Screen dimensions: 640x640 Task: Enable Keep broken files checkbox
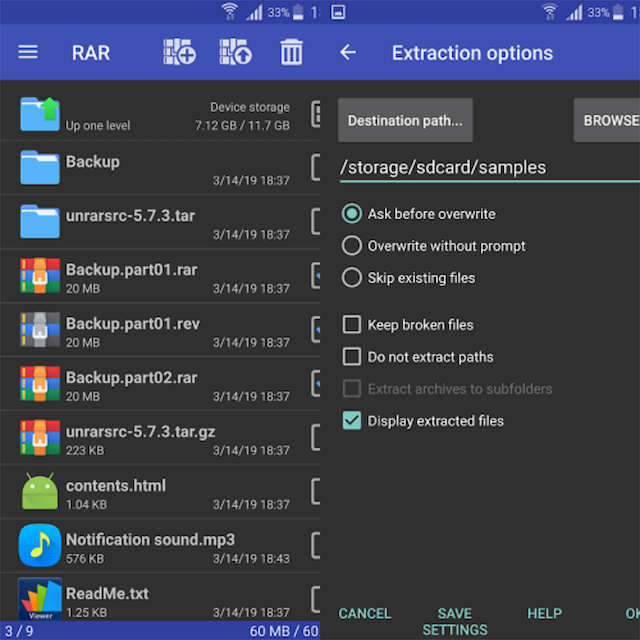[352, 324]
